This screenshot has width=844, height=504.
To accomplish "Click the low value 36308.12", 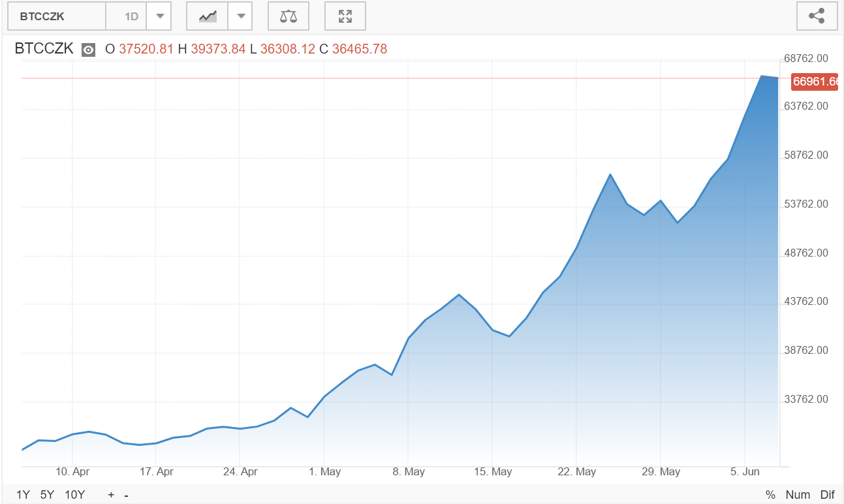I will (x=287, y=49).
